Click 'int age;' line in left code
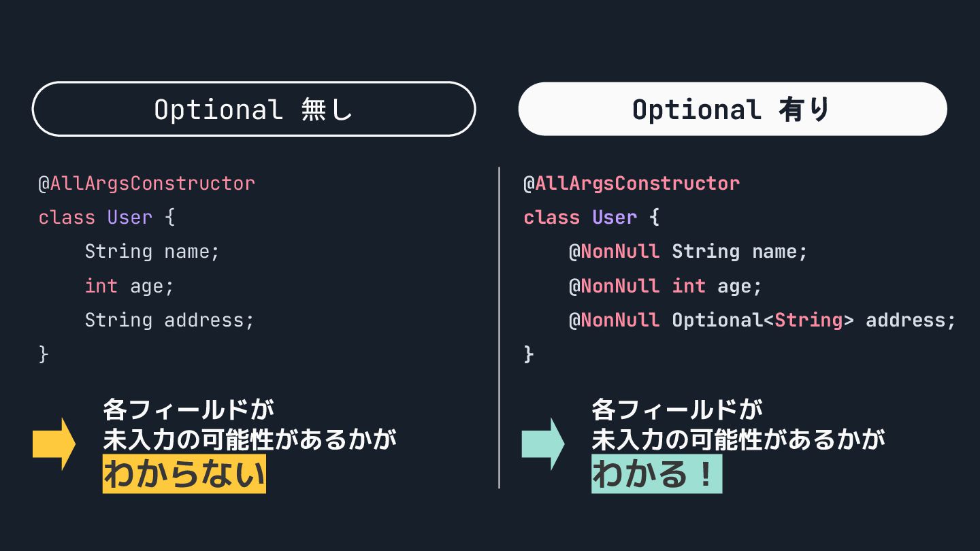 (129, 286)
